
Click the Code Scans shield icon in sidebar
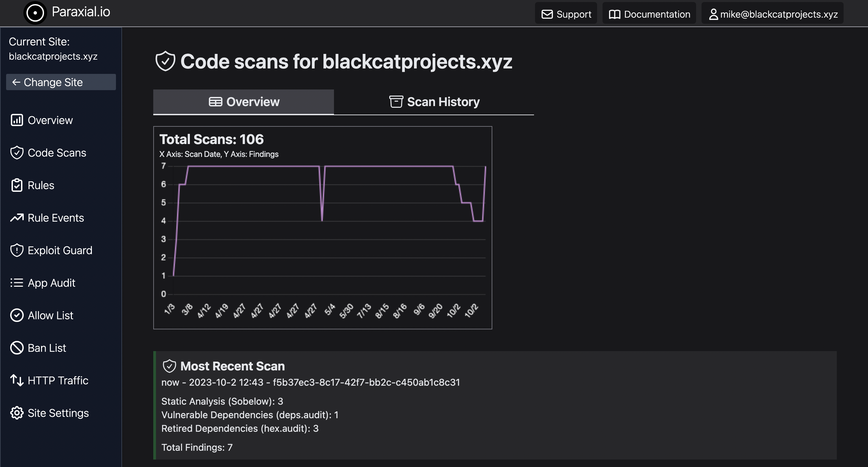tap(17, 153)
